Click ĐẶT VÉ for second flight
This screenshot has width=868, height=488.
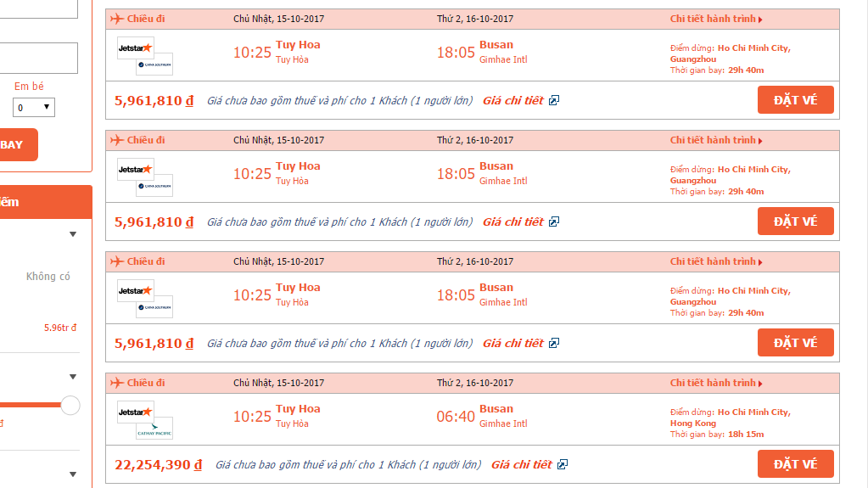point(796,222)
